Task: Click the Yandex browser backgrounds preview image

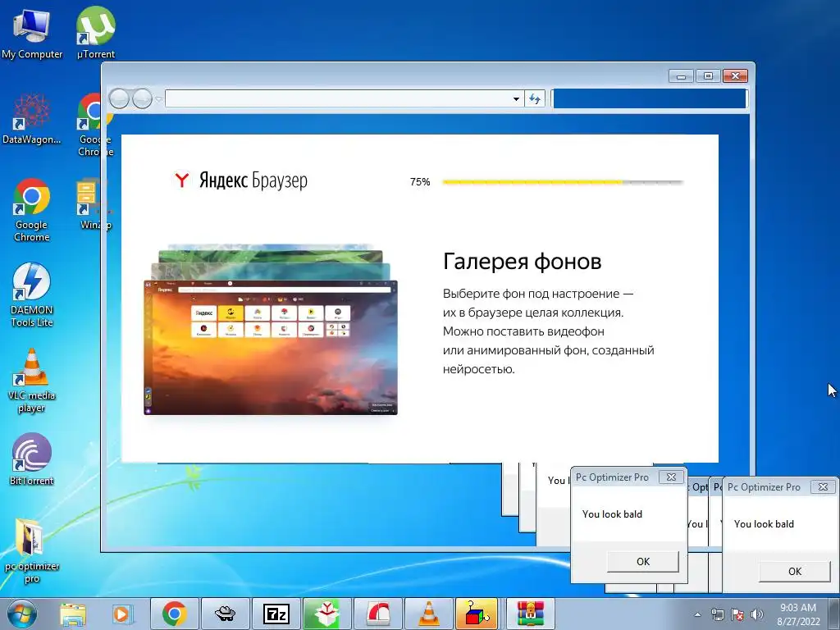Action: tap(271, 330)
